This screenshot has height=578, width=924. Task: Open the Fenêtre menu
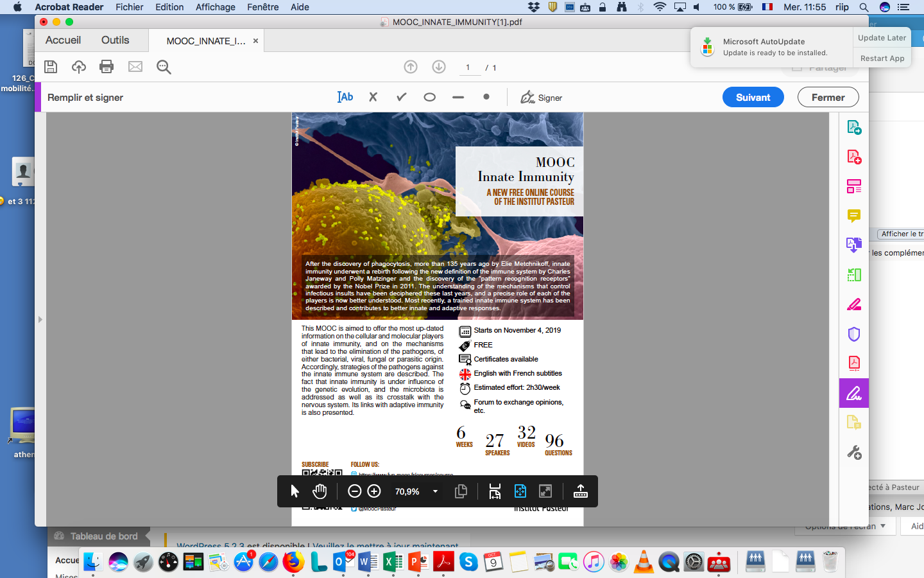(x=263, y=7)
